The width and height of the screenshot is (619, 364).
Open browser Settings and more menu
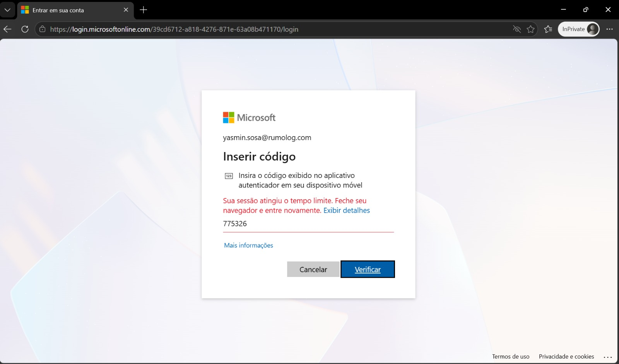pos(610,29)
